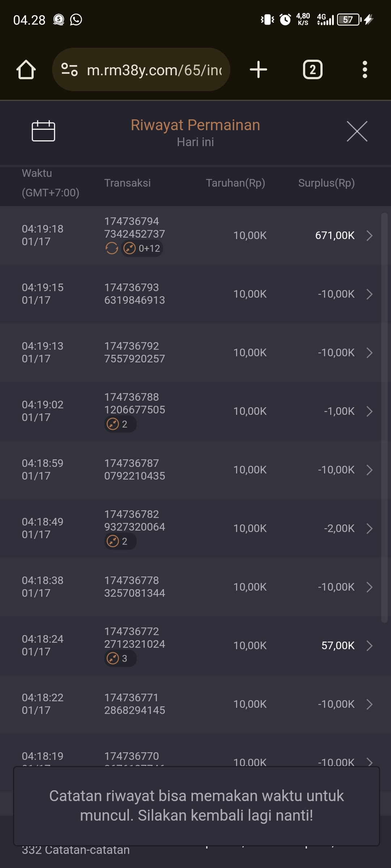Close the Riwayat Permainan panel

tap(357, 131)
